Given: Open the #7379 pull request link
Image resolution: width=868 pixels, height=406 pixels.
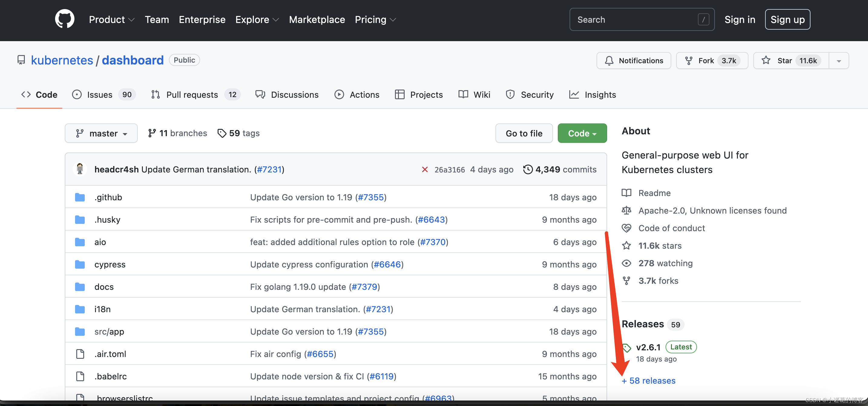Looking at the screenshot, I should click(x=364, y=287).
